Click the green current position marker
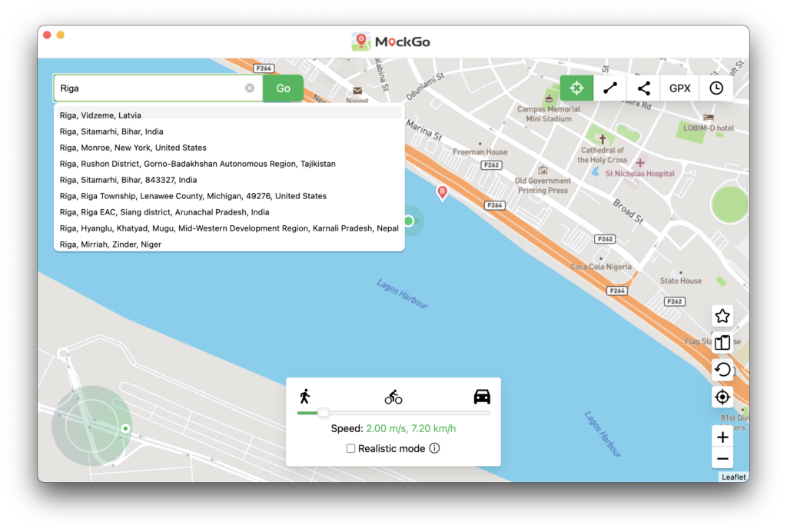Viewport: 787px width, 532px height. (409, 221)
